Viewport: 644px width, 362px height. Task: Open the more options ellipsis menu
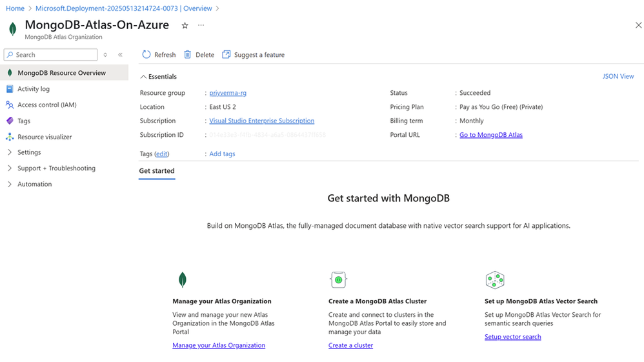tap(201, 26)
